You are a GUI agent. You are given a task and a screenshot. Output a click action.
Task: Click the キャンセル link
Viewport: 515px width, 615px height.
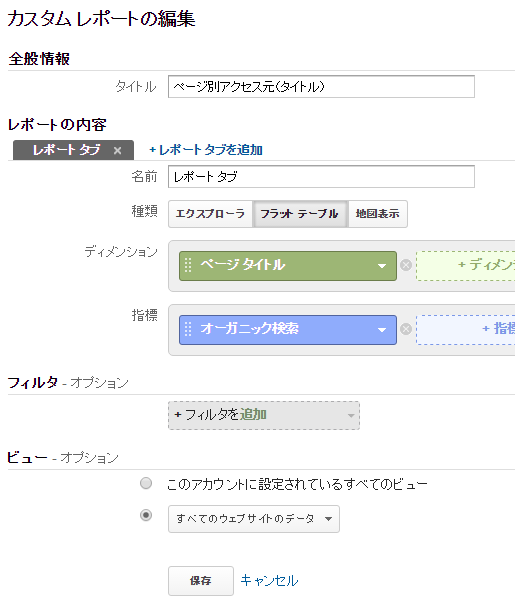(269, 580)
